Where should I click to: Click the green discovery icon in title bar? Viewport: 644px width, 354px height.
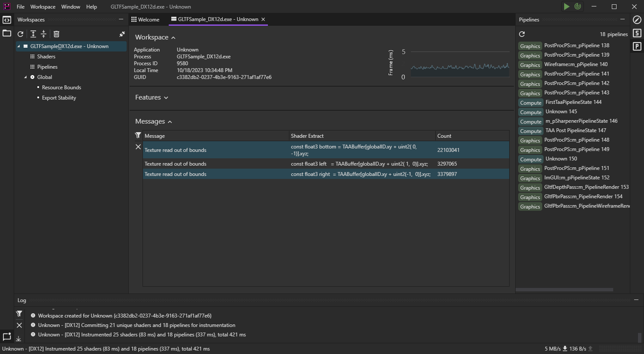coord(578,6)
